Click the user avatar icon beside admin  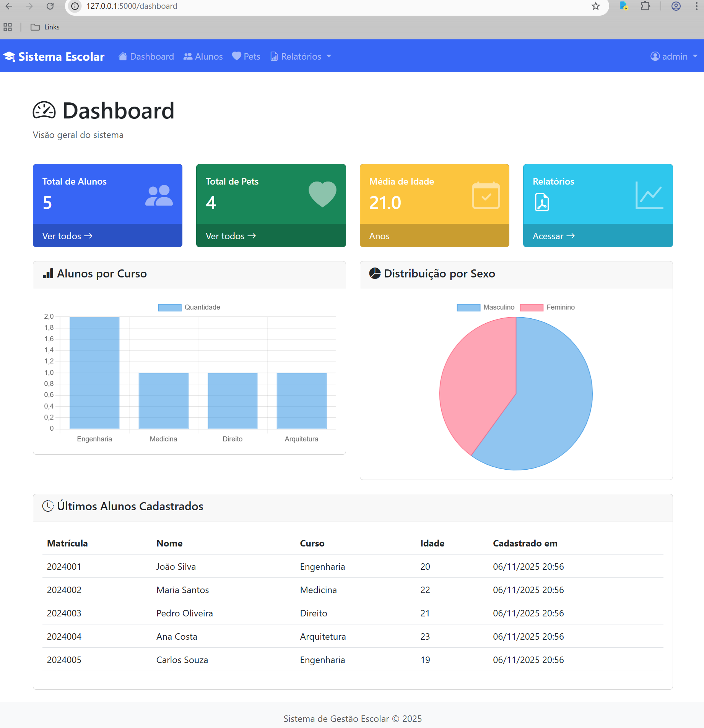(x=655, y=57)
